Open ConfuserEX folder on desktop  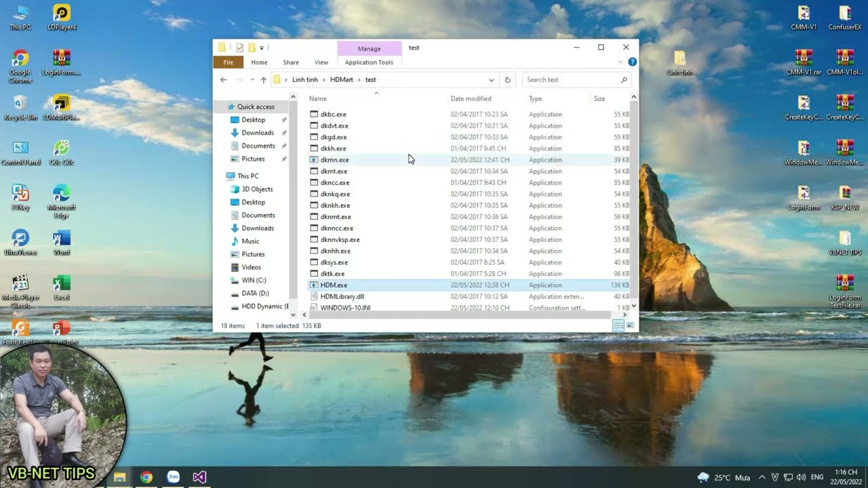[x=845, y=18]
